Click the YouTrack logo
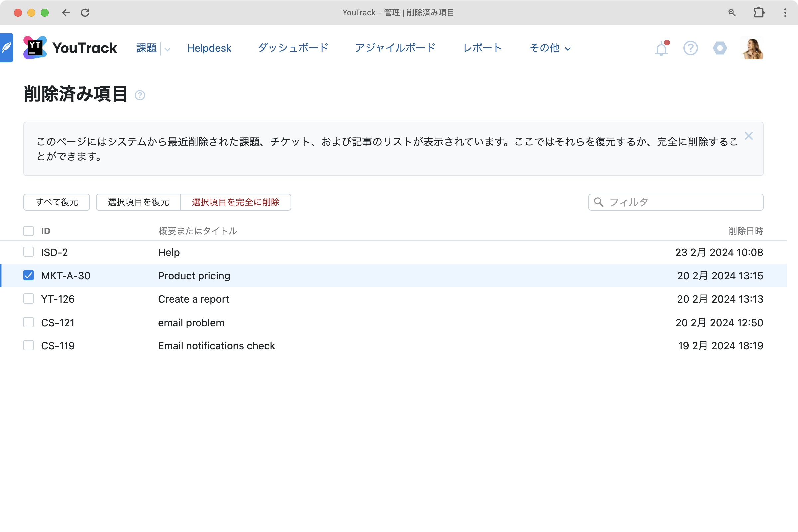The width and height of the screenshot is (798, 532). click(70, 48)
